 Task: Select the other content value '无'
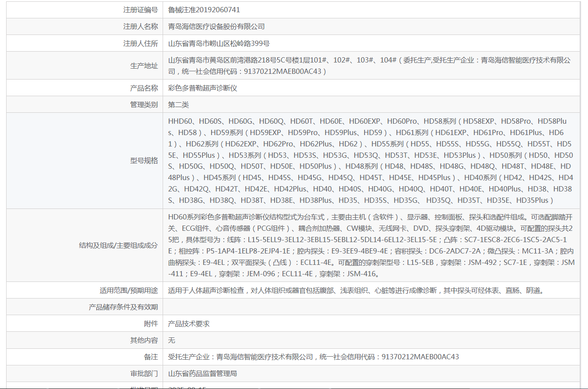(172, 340)
